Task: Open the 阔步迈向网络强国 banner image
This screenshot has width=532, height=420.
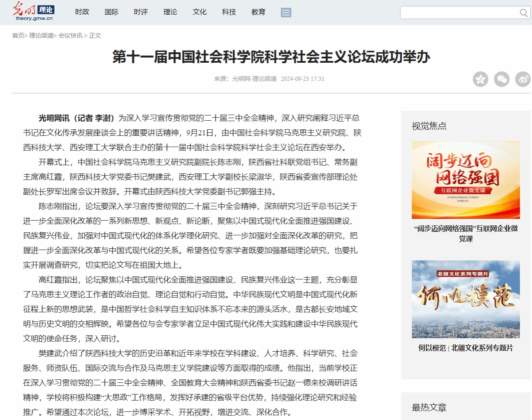Action: click(x=465, y=180)
